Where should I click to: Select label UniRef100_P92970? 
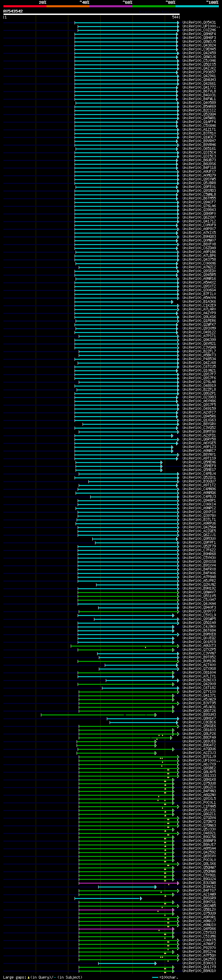pyautogui.click(x=199, y=948)
